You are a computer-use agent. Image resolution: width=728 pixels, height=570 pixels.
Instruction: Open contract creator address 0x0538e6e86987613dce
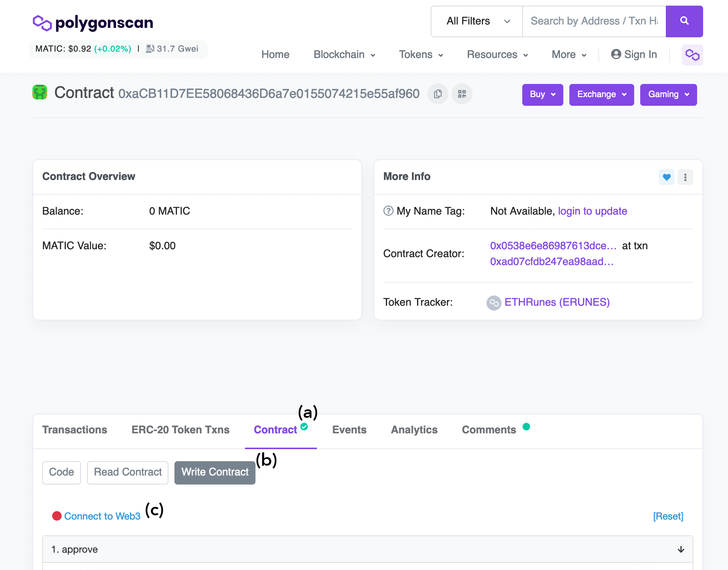553,246
